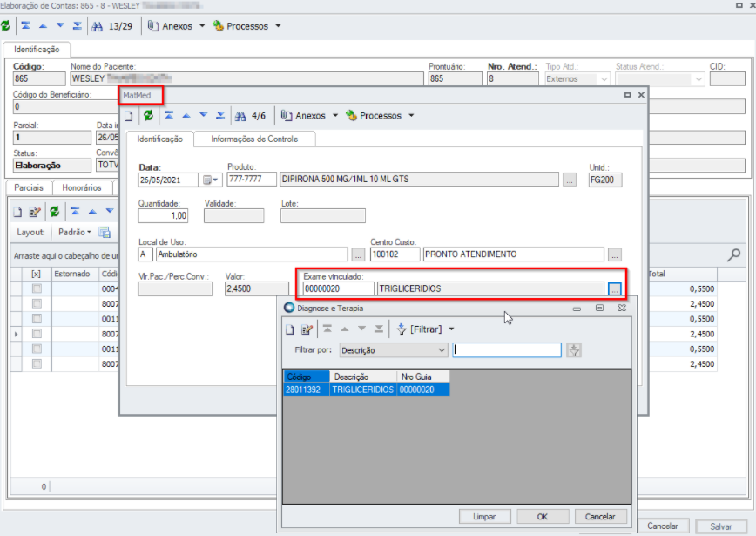
Task: Click Salvar button in main window
Action: click(721, 526)
